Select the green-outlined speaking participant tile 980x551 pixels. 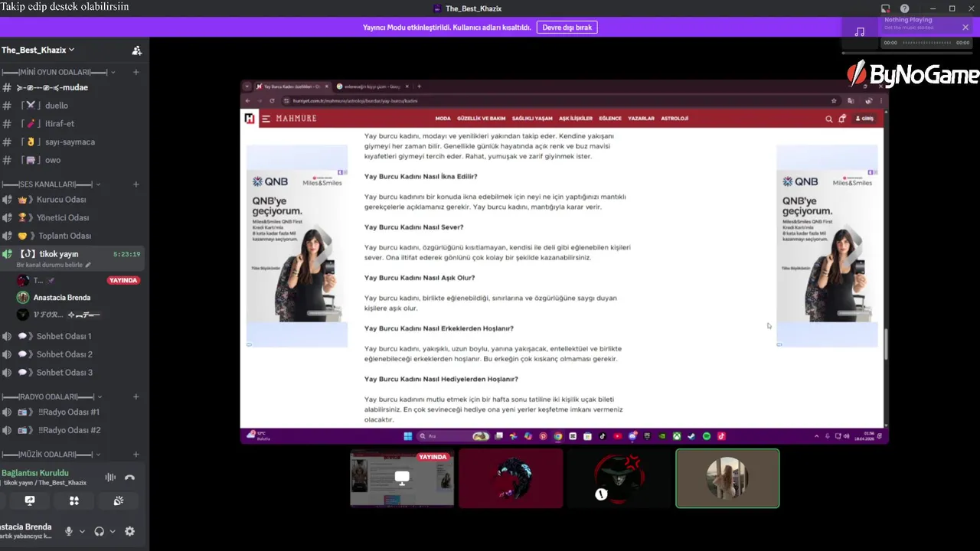tap(727, 478)
